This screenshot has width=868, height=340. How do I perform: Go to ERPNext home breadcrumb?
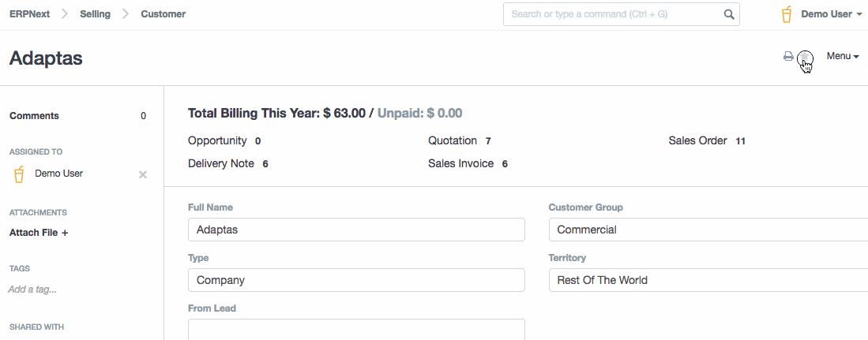pos(30,14)
